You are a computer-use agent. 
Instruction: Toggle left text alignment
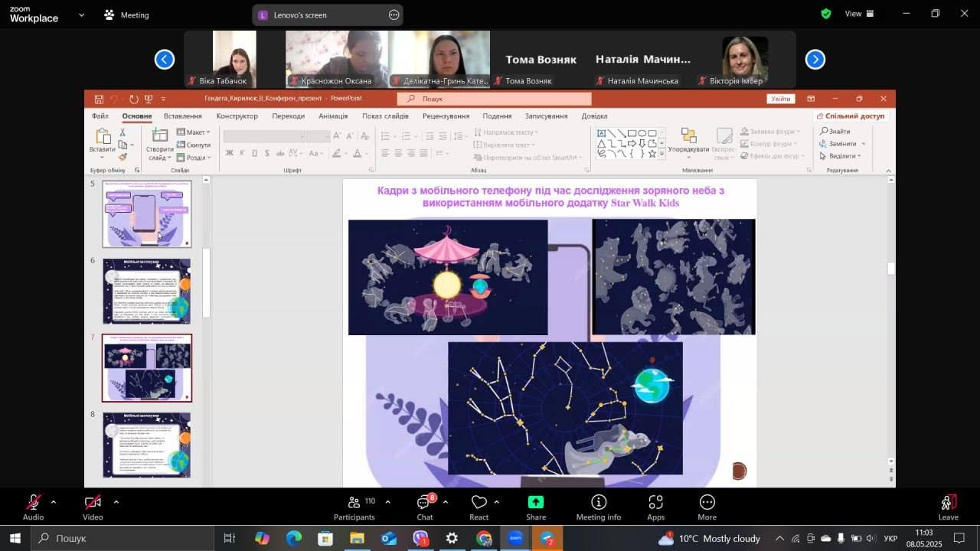pos(385,153)
